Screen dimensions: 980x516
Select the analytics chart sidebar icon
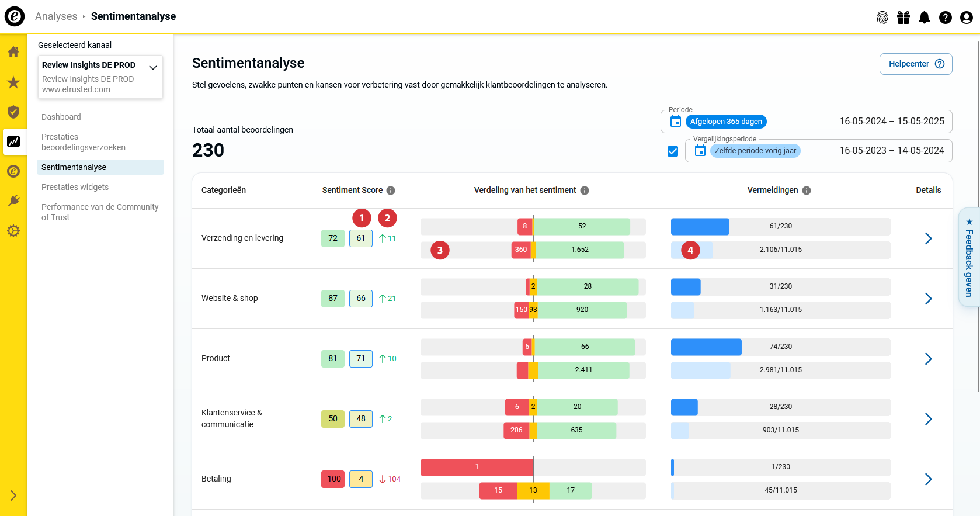tap(13, 141)
